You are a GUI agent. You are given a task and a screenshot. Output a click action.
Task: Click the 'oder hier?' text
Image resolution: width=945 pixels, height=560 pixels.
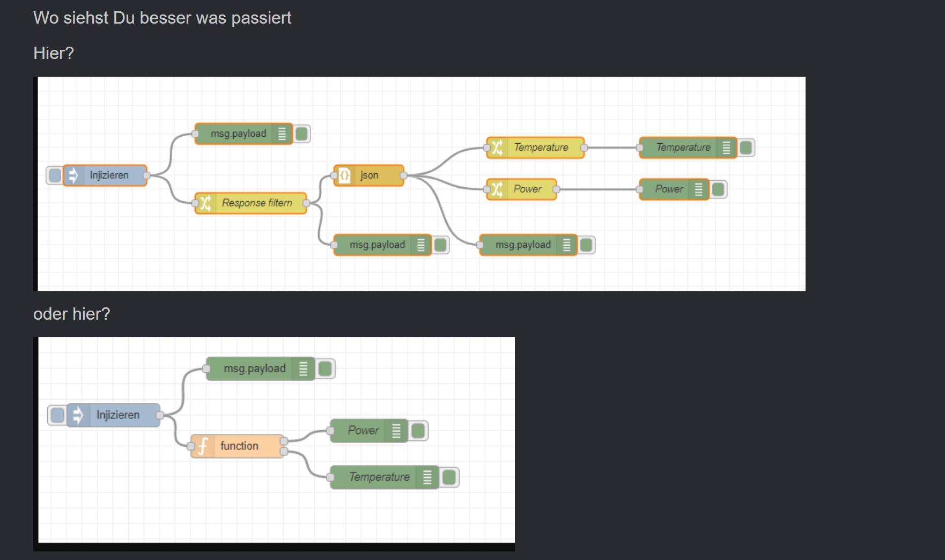pos(72,314)
